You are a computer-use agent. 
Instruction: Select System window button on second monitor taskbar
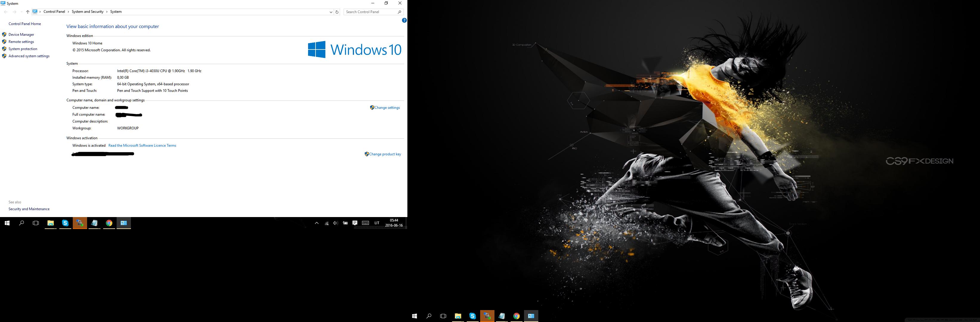pyautogui.click(x=531, y=316)
